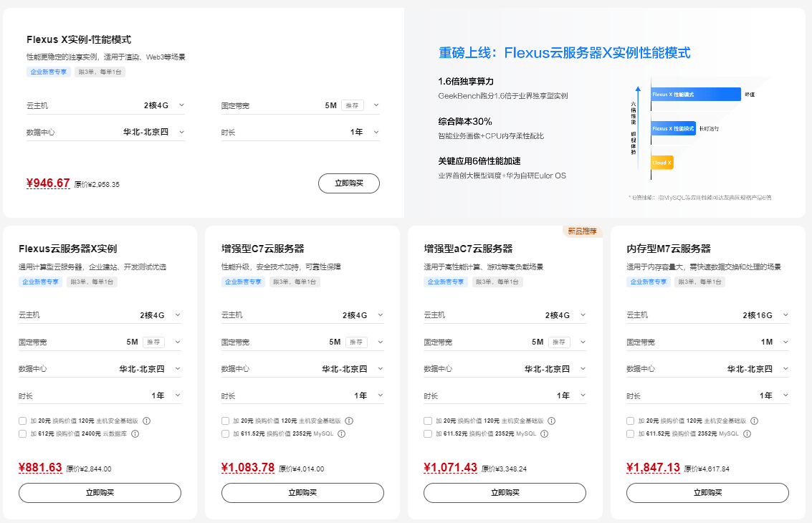Click 立即购买 under 增强型C7云服务器

coord(302,492)
